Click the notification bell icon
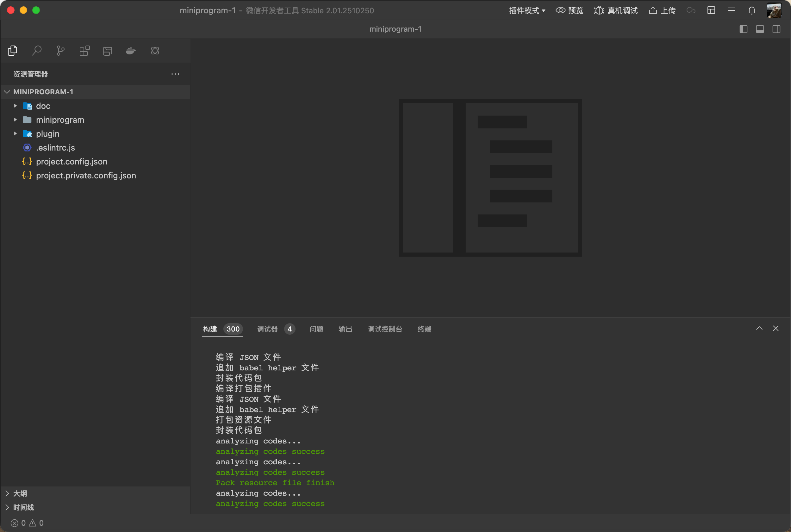791x532 pixels. coord(752,10)
